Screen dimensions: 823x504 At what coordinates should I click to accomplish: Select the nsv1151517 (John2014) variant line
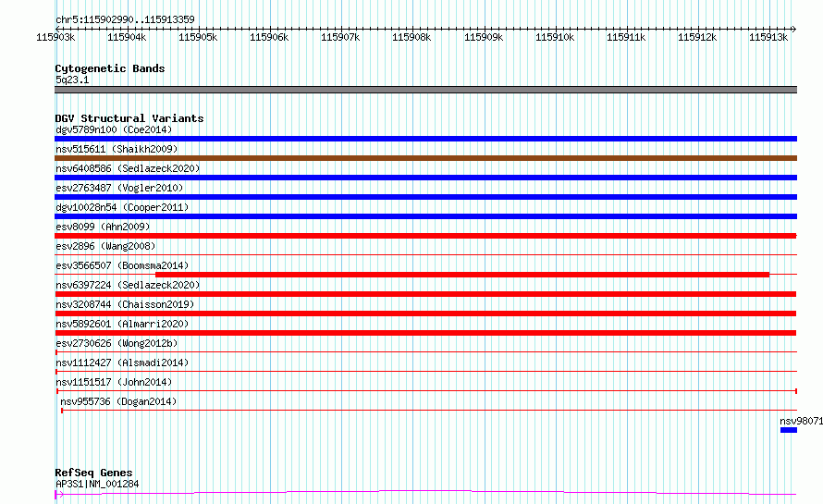pyautogui.click(x=426, y=391)
